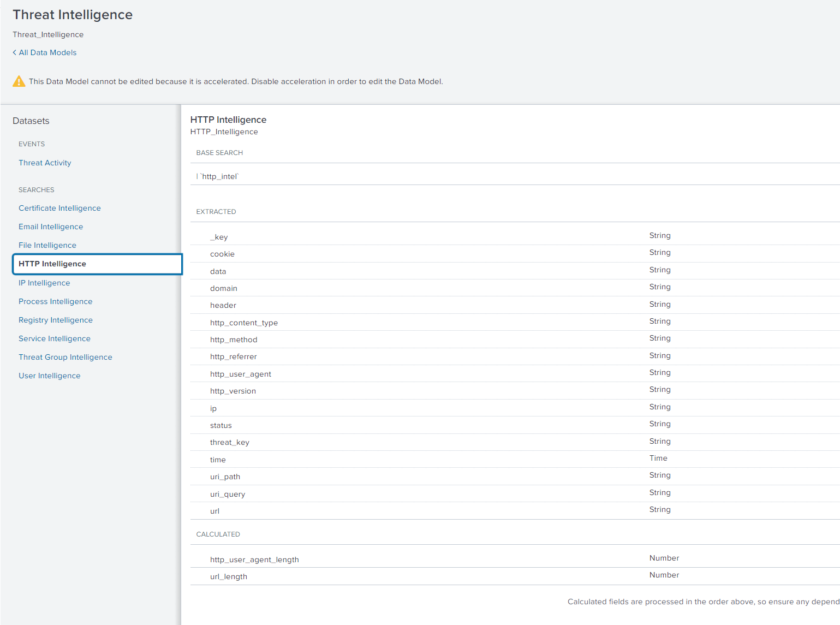Viewport: 840px width, 625px height.
Task: Open Threat Group Intelligence dataset
Action: tap(65, 357)
